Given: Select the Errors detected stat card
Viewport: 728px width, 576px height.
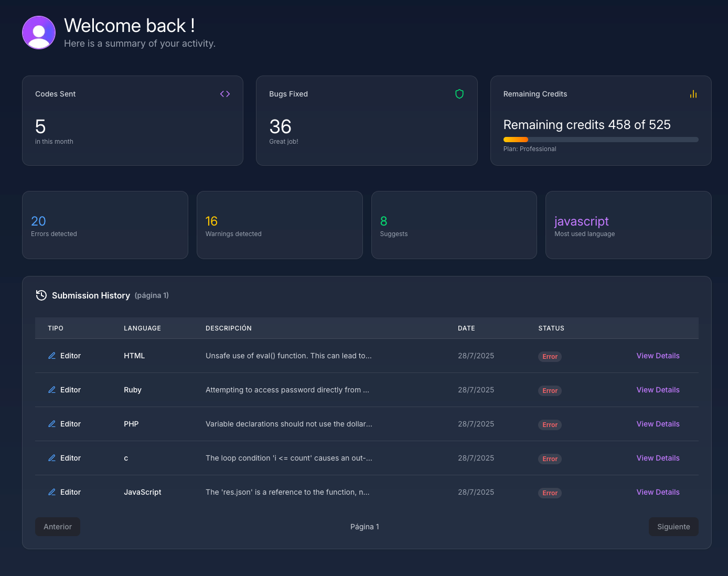Looking at the screenshot, I should click(x=105, y=225).
